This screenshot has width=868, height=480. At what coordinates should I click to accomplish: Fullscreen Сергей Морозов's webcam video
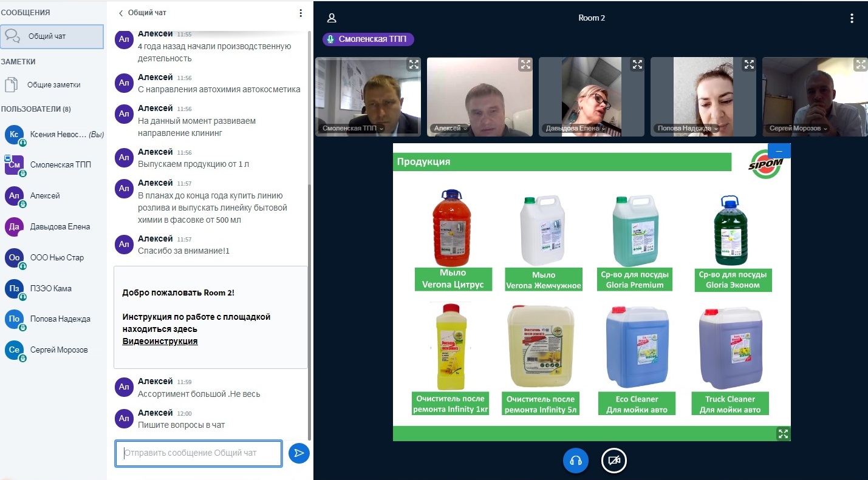click(860, 64)
